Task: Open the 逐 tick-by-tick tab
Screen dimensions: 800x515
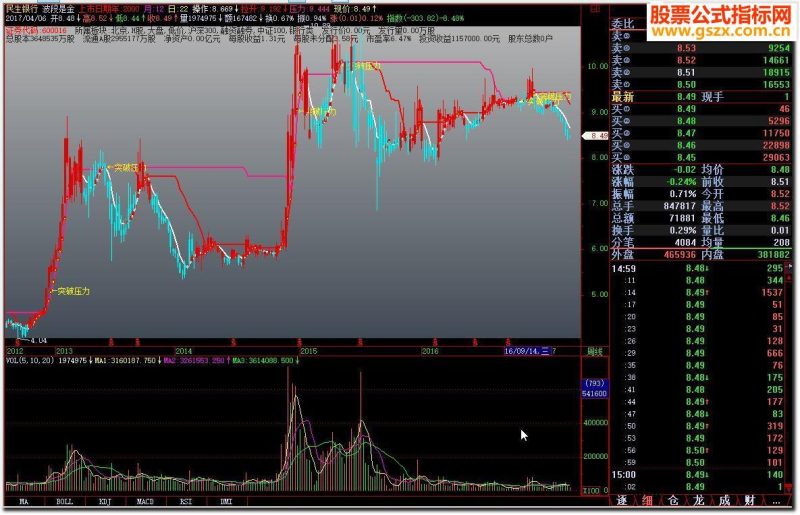Action: coord(622,501)
